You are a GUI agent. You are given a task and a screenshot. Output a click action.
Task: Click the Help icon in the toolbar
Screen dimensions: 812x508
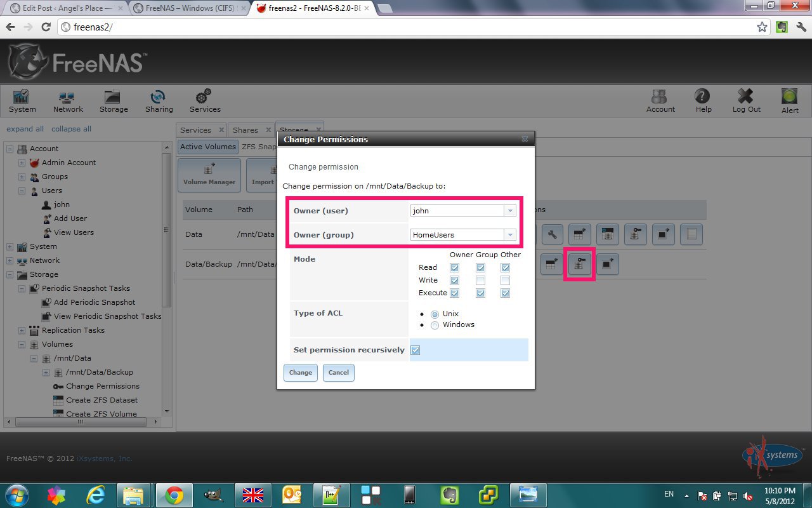pos(703,101)
